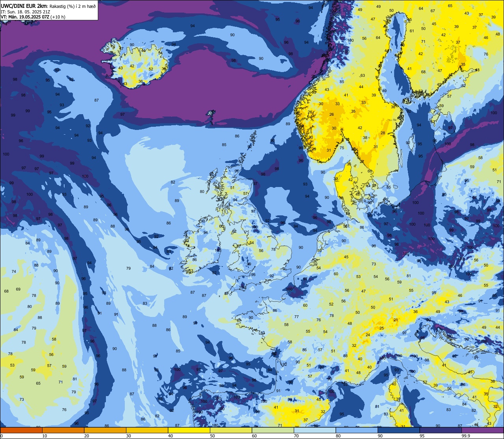
Task: Click the 50–60% yellow-green legend swatch
Action: (231, 430)
